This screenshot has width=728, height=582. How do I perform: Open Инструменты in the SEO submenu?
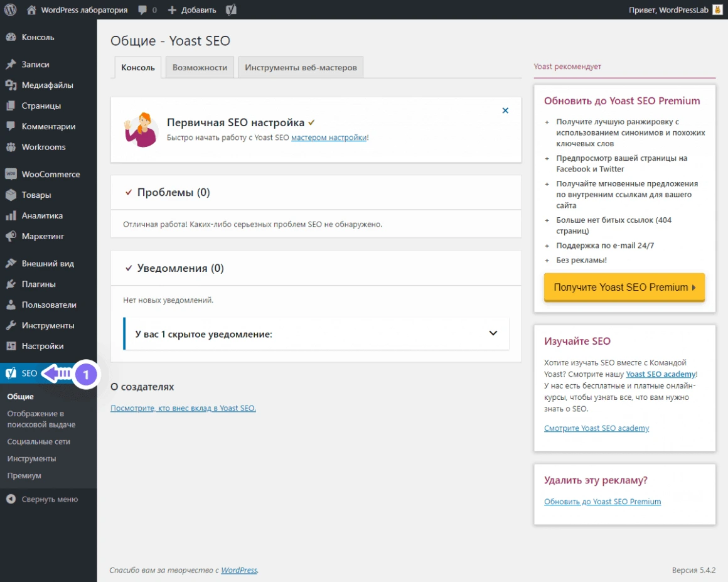[31, 458]
